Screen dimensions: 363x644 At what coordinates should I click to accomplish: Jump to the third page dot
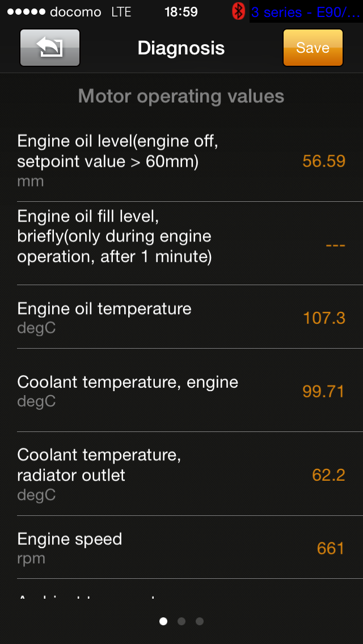point(200,621)
